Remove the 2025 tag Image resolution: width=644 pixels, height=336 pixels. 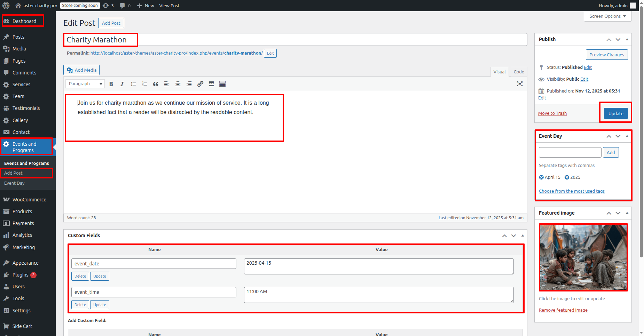coord(567,177)
